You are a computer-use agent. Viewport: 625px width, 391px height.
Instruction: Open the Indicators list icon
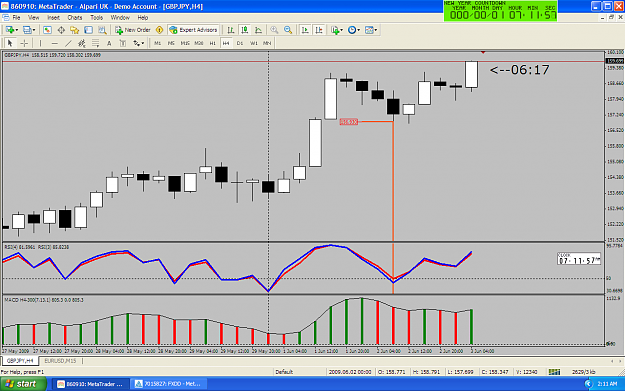tap(334, 30)
